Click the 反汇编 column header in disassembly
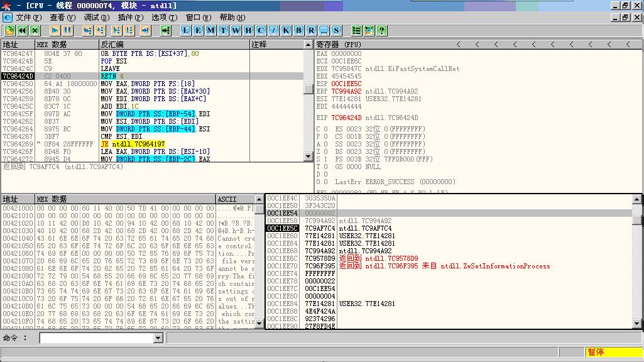 pos(174,45)
